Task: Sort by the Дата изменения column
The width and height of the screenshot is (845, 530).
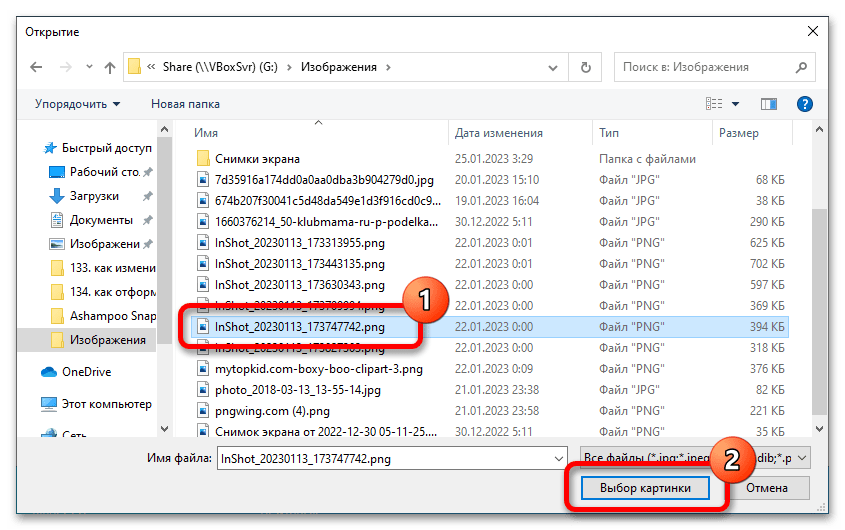Action: click(x=499, y=132)
